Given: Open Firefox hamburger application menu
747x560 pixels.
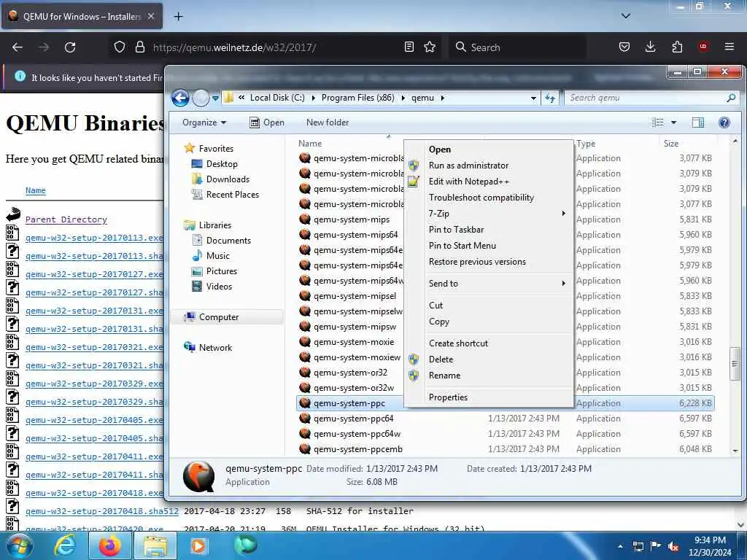Looking at the screenshot, I should pos(729,47).
